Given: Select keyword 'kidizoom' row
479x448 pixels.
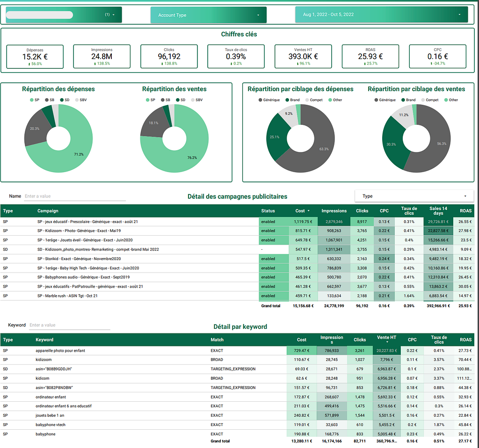Looking at the screenshot, I should point(237,360).
